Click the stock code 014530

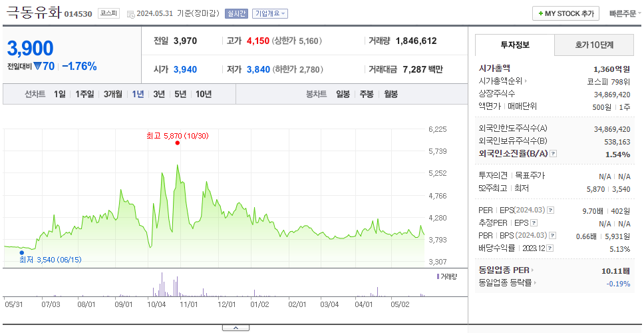point(78,15)
